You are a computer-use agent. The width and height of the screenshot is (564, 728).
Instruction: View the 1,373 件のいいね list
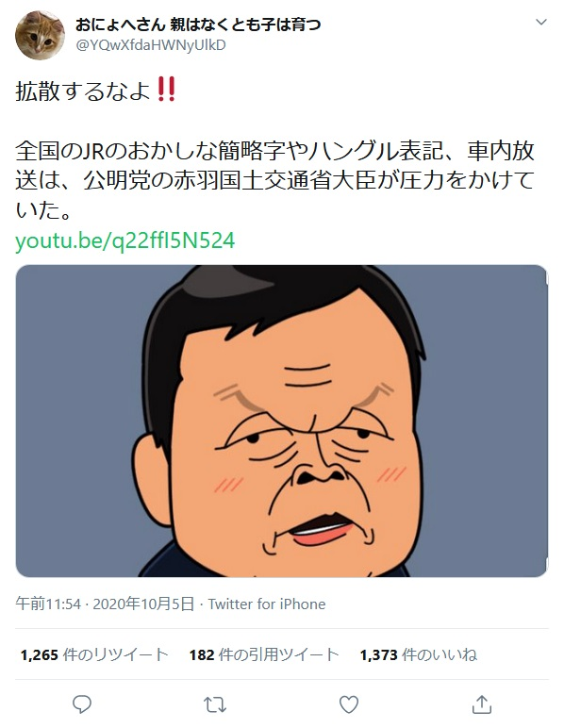[419, 654]
